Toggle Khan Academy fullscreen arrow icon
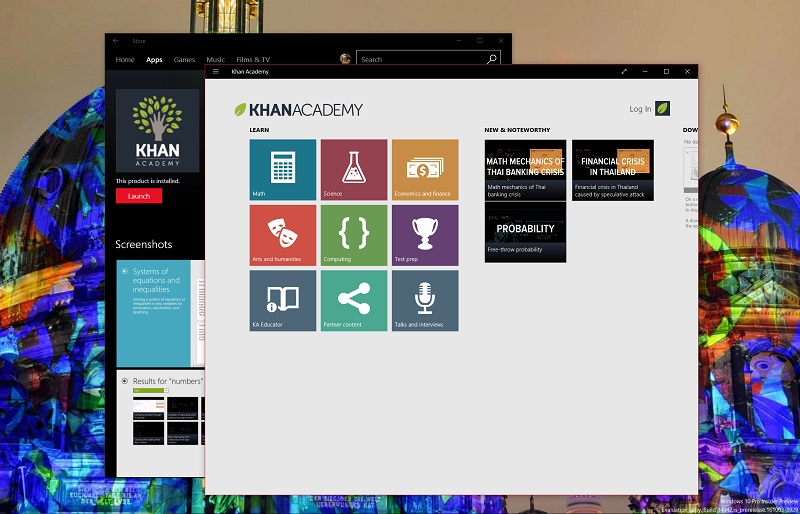Screen dimensions: 800x514 pyautogui.click(x=624, y=71)
